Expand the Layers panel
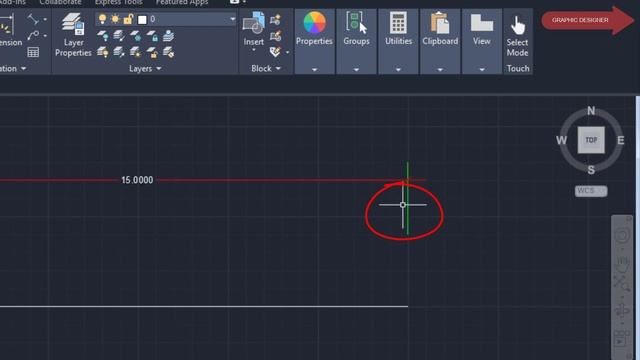This screenshot has height=360, width=640. pos(145,69)
